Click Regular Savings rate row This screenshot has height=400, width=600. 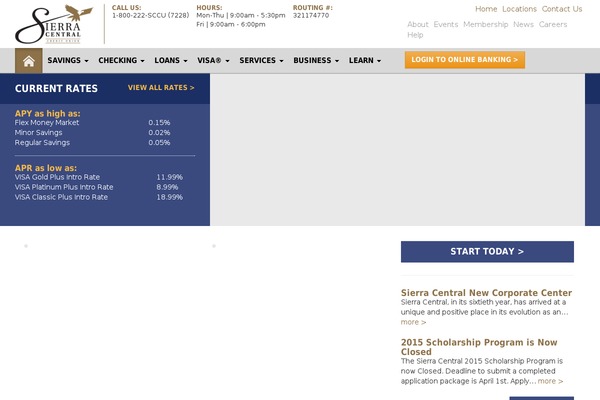click(x=92, y=142)
